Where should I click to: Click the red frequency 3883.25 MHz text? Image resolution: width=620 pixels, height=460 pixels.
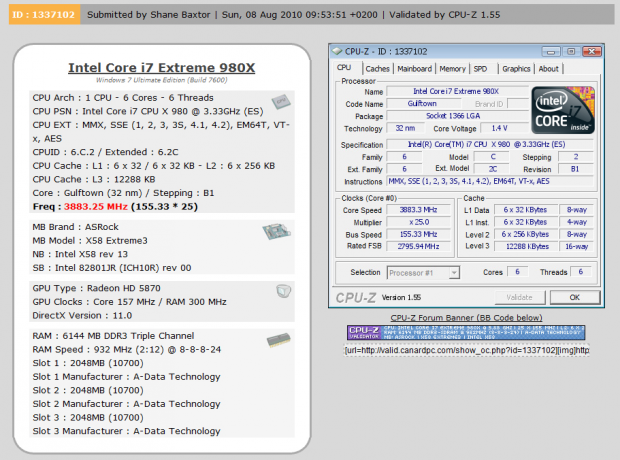tap(96, 206)
